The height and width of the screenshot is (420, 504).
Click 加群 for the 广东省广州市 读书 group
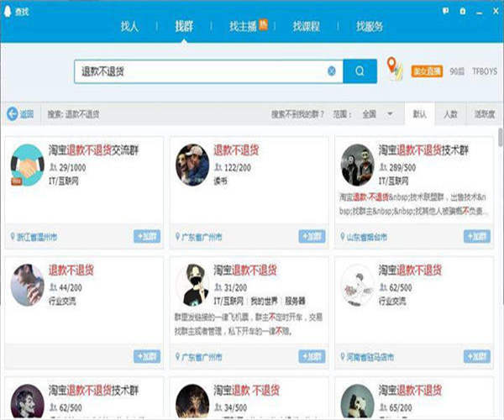tap(312, 238)
